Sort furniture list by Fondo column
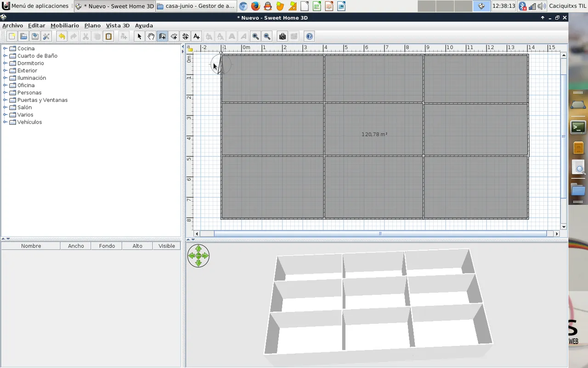Image resolution: width=588 pixels, height=368 pixels. click(x=107, y=246)
